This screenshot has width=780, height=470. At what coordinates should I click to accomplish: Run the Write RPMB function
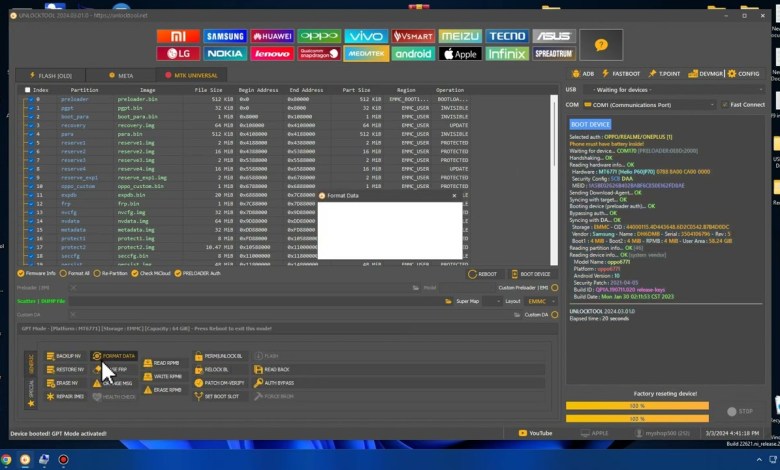pyautogui.click(x=163, y=376)
